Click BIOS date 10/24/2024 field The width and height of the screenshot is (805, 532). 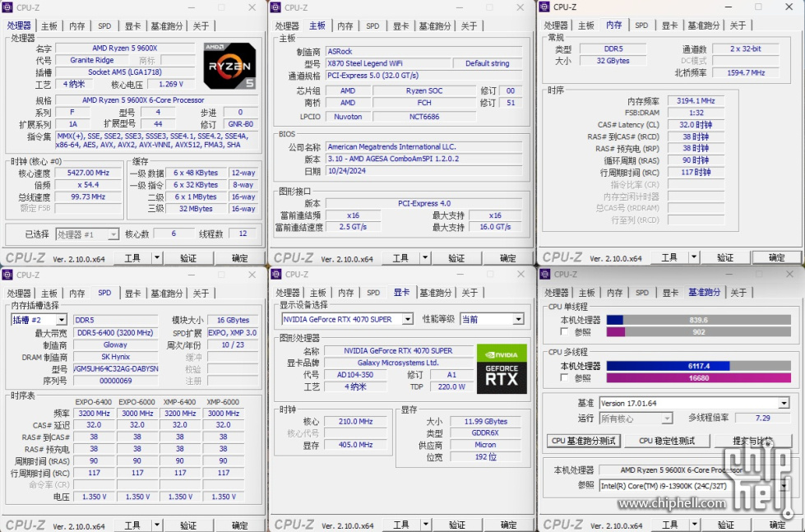point(423,171)
